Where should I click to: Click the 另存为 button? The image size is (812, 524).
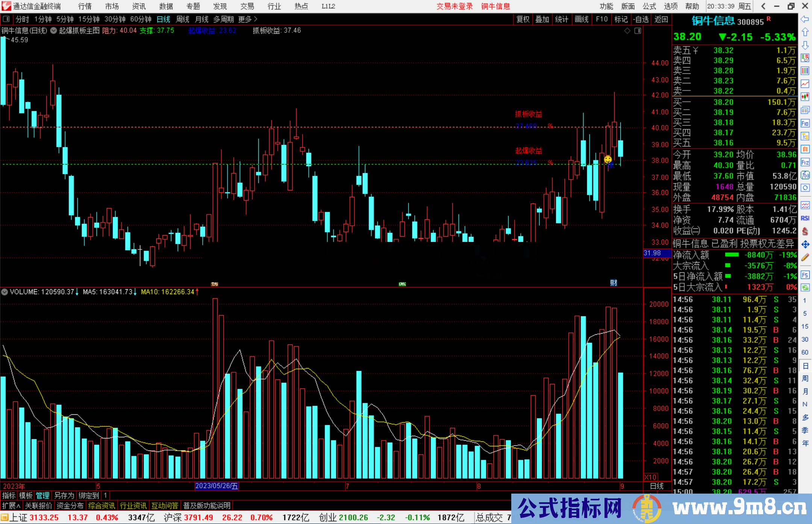[64, 495]
